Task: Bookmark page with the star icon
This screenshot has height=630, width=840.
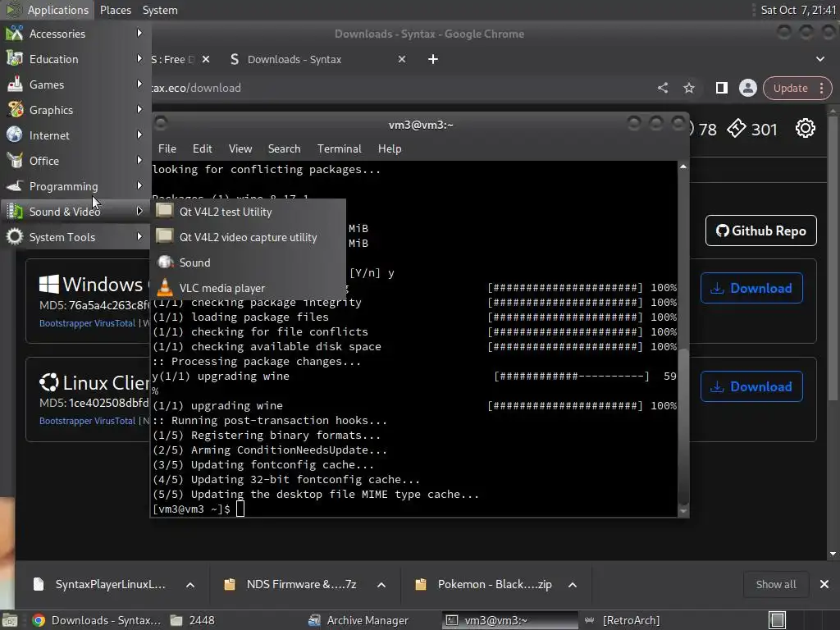Action: click(x=689, y=88)
